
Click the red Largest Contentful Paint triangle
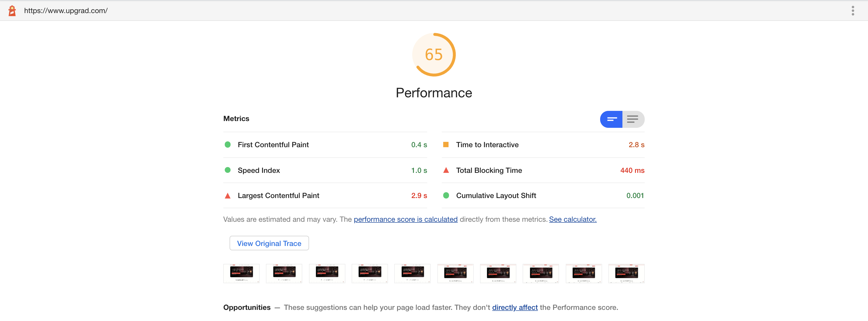click(x=228, y=196)
